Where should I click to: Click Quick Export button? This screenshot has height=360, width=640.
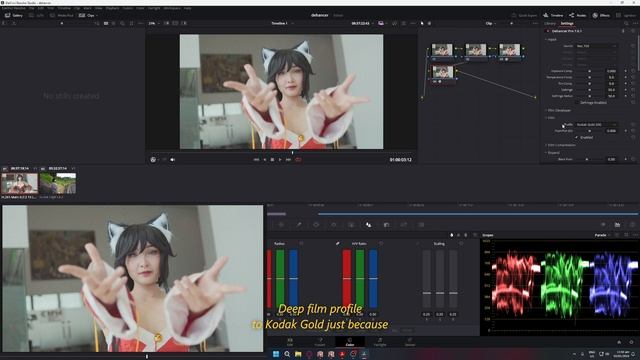pos(524,15)
